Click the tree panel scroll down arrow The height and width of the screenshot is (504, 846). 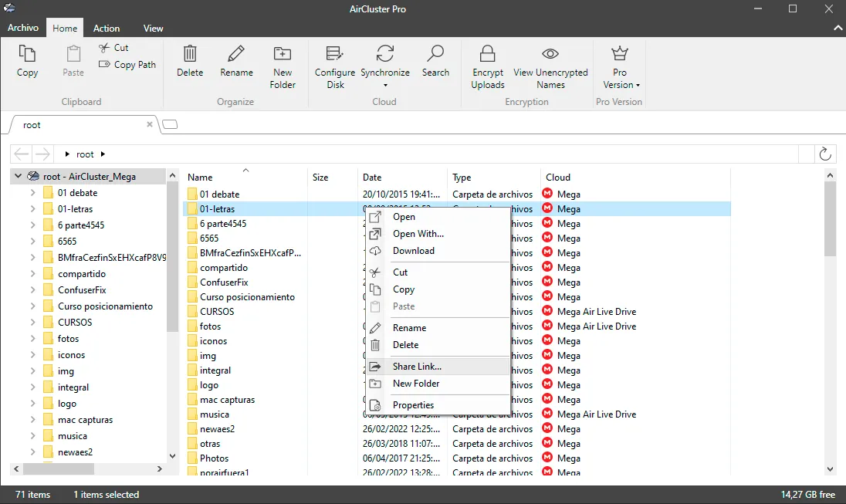(x=173, y=456)
